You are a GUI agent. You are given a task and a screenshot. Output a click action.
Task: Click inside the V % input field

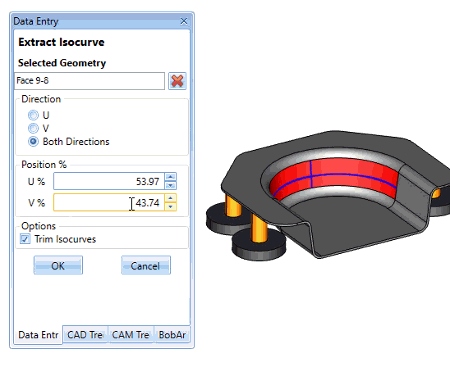coord(109,202)
